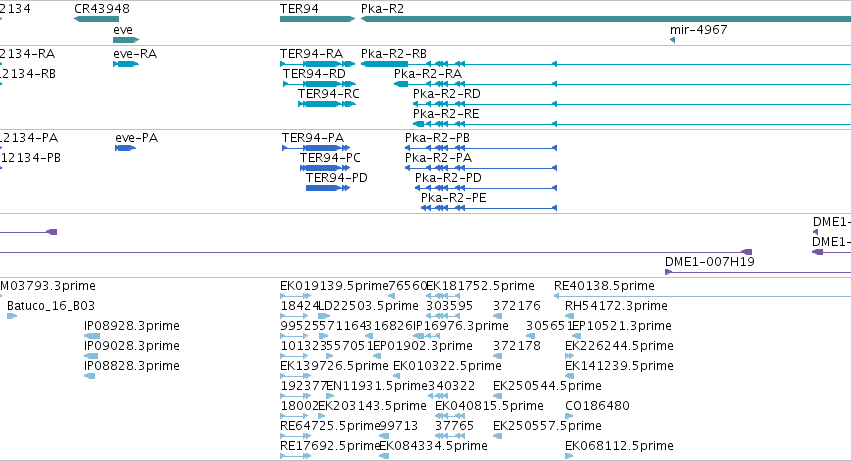Click the DME1-007H19 clone label
Screen dimensions: 851x461
pyautogui.click(x=710, y=262)
